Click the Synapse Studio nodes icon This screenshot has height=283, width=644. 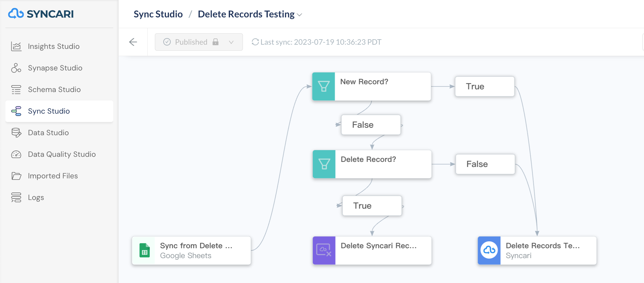pos(16,68)
